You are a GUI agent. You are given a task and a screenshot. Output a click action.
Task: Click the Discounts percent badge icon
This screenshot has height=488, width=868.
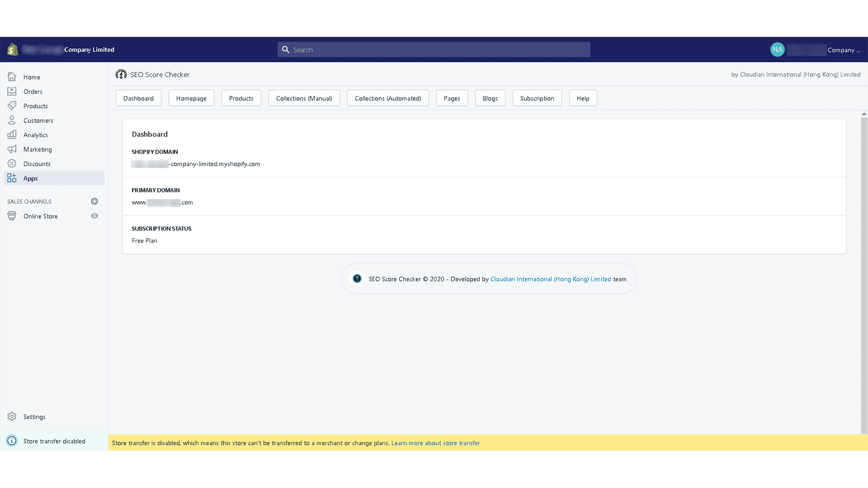pyautogui.click(x=12, y=164)
